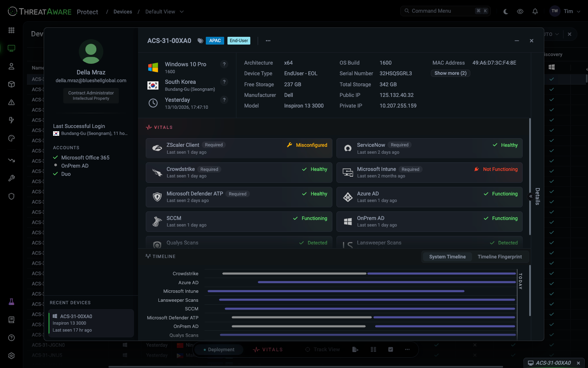
Task: Toggle the Deployment pill in the bottom toolbar
Action: point(219,350)
